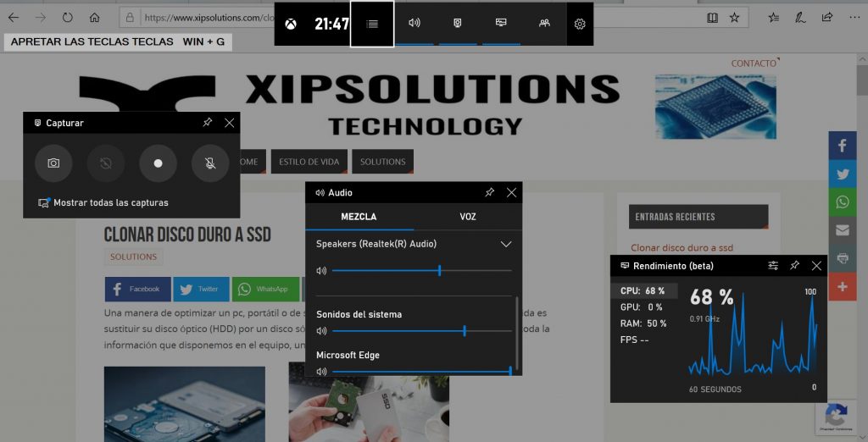Click the Audio mixer scrollbar

point(517,333)
